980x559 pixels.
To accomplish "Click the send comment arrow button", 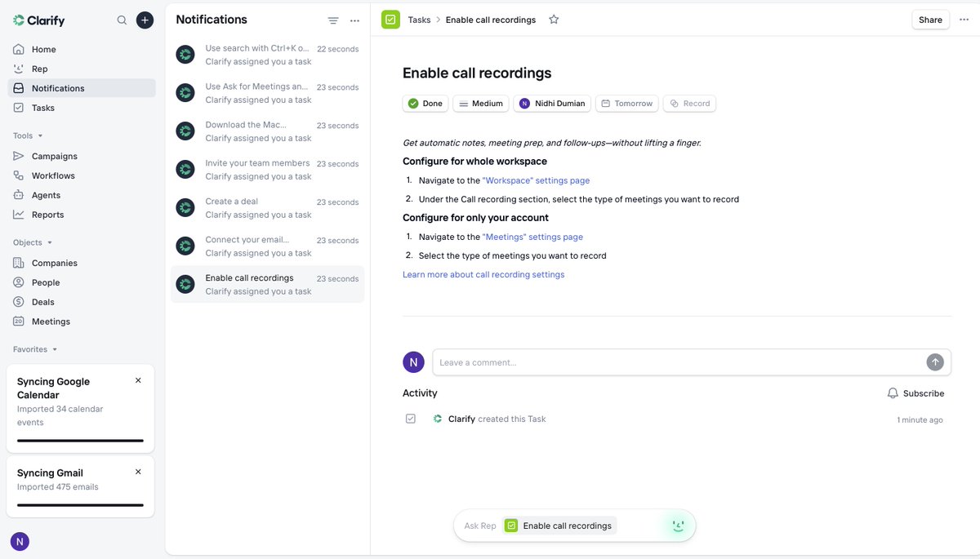I will click(935, 362).
